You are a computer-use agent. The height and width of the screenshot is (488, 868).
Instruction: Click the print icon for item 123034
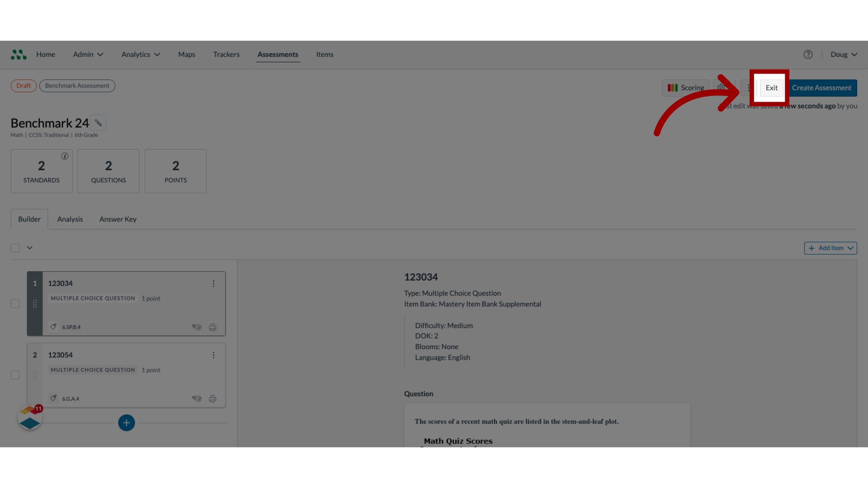coord(212,327)
